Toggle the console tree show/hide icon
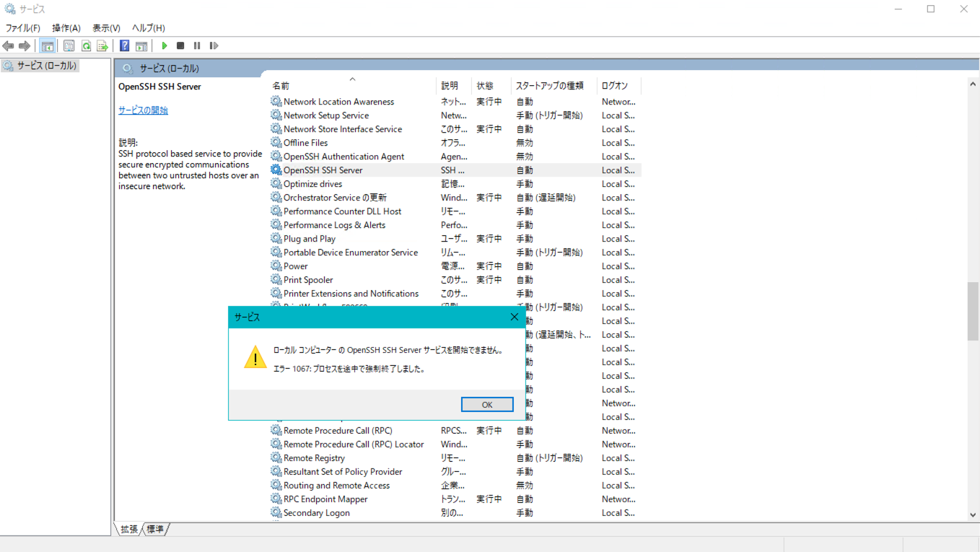 [x=47, y=45]
